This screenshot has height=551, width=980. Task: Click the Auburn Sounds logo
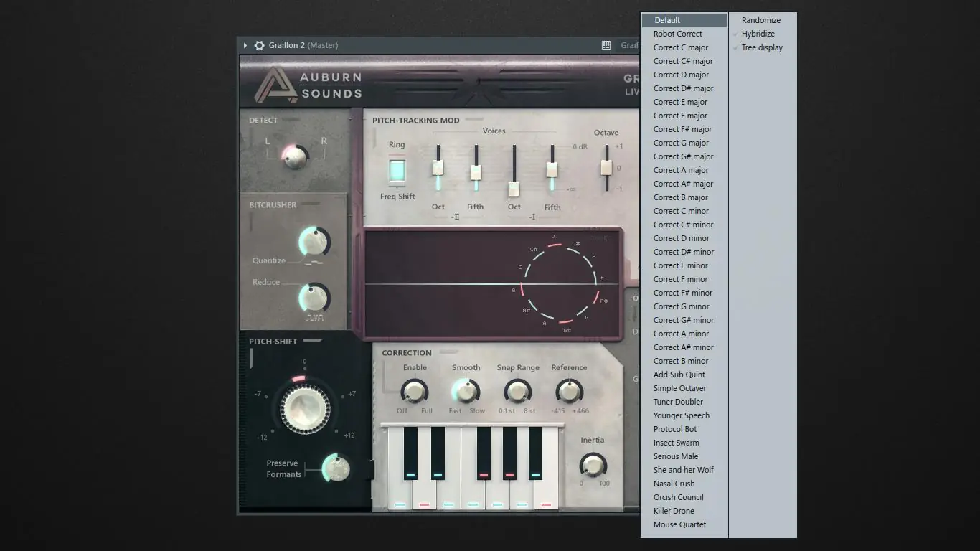tap(308, 85)
